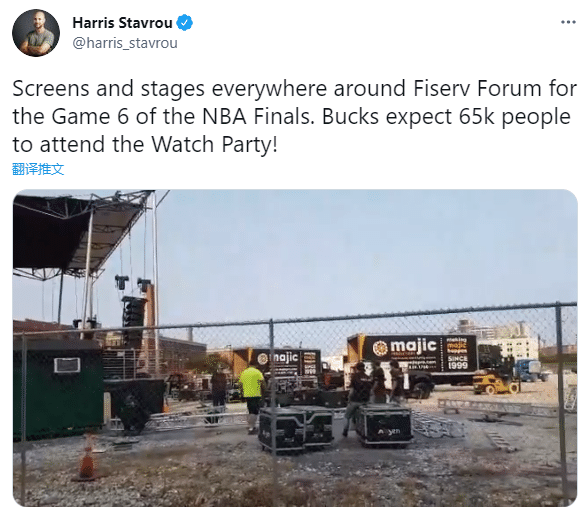The height and width of the screenshot is (507, 580).
Task: Click the green container with air conditioner
Action: pos(58,388)
